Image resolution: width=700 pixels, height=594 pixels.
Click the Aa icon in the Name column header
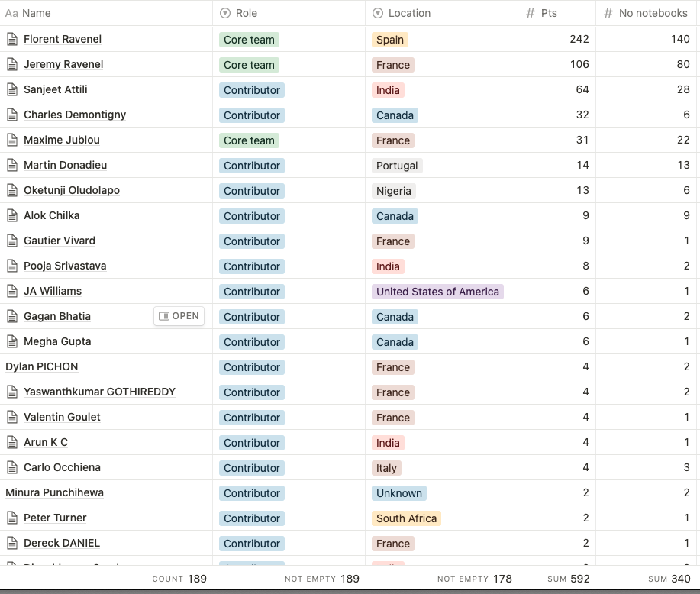pyautogui.click(x=13, y=12)
